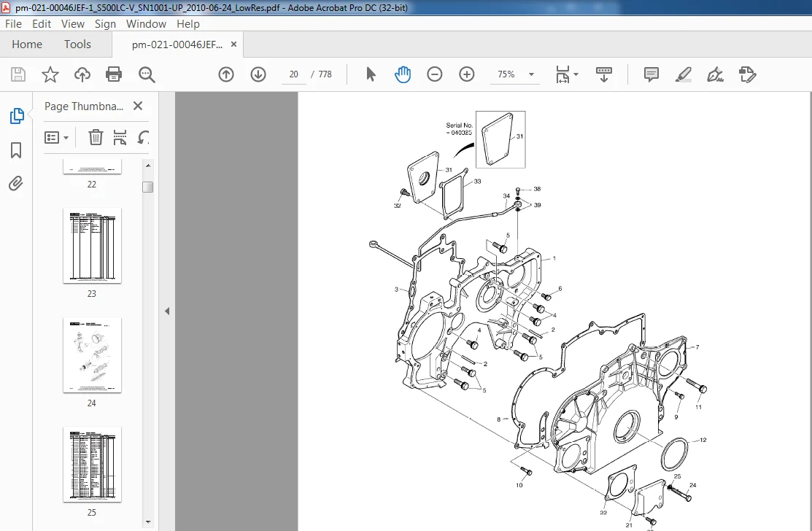
Task: Go to the next page with the down arrow
Action: 258,74
